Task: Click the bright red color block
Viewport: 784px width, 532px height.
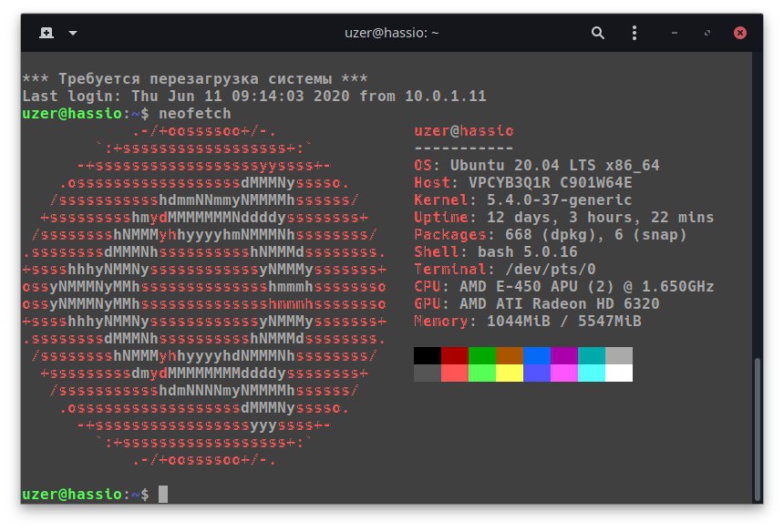Action: pos(455,373)
